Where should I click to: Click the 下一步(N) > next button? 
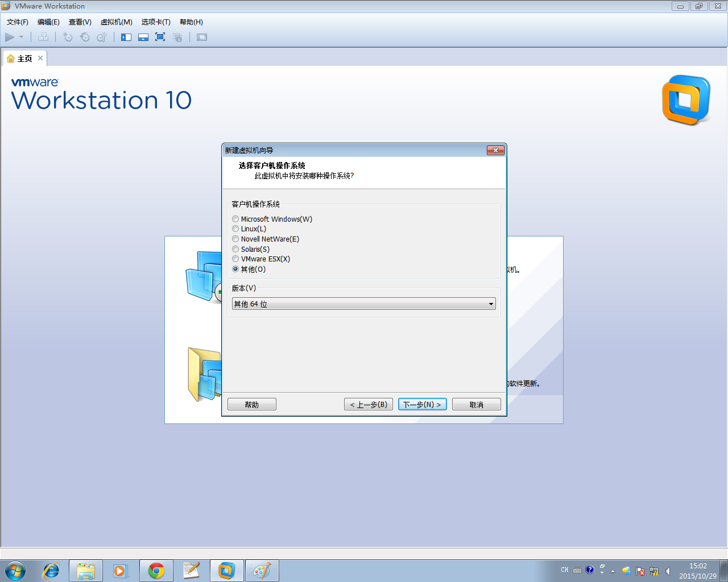coord(423,404)
